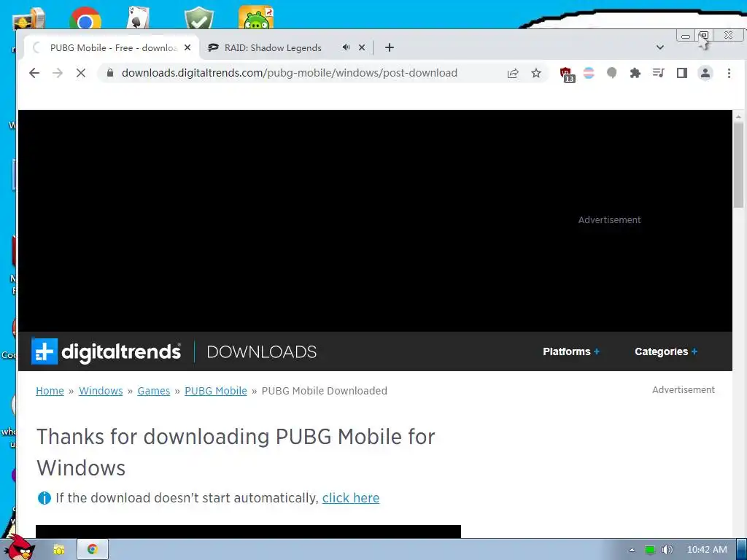Open the Home breadcrumb link

(50, 391)
